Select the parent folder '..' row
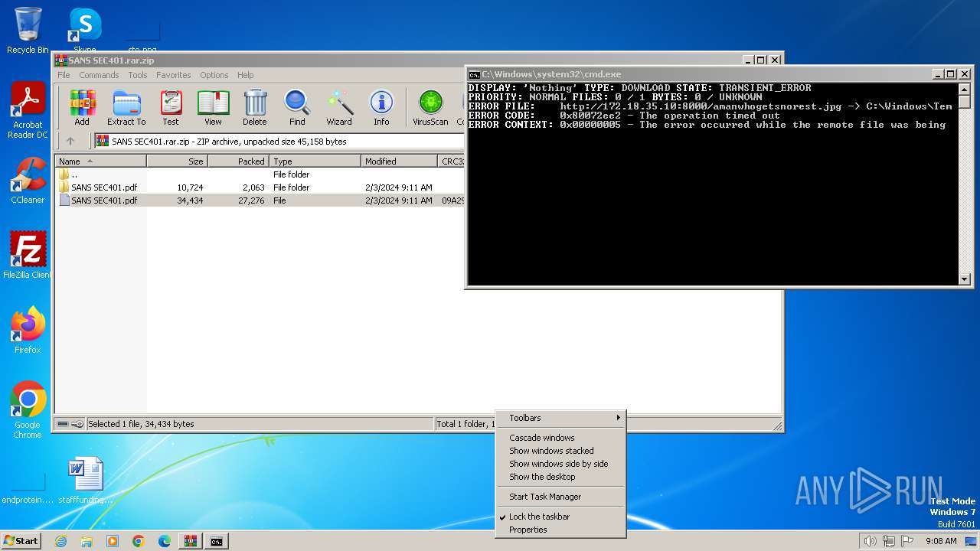 [x=260, y=174]
